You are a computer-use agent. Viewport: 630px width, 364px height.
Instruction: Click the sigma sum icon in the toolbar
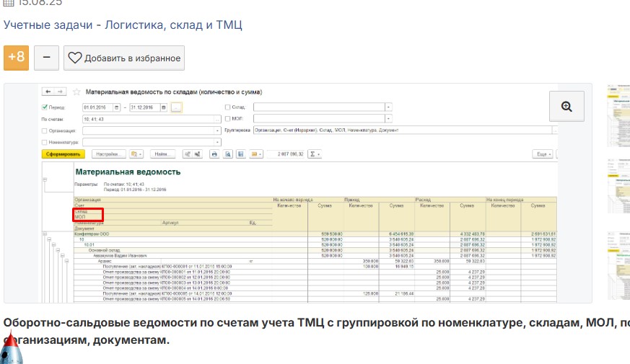point(314,154)
